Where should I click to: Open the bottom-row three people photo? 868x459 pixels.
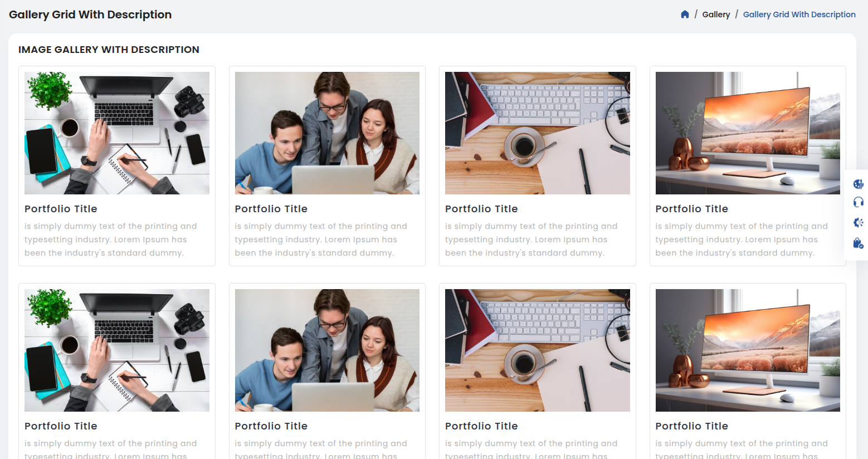327,350
